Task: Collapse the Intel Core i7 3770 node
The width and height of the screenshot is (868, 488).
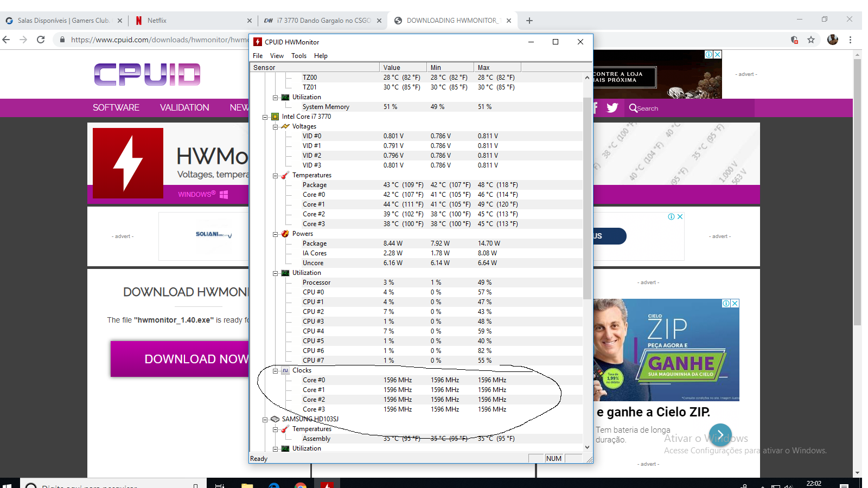Action: 265,117
